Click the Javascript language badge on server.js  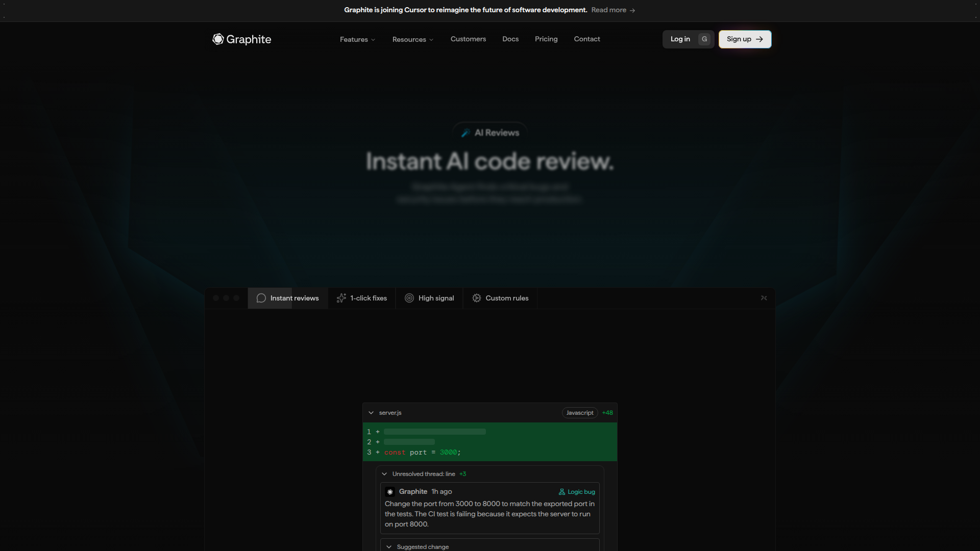(579, 413)
